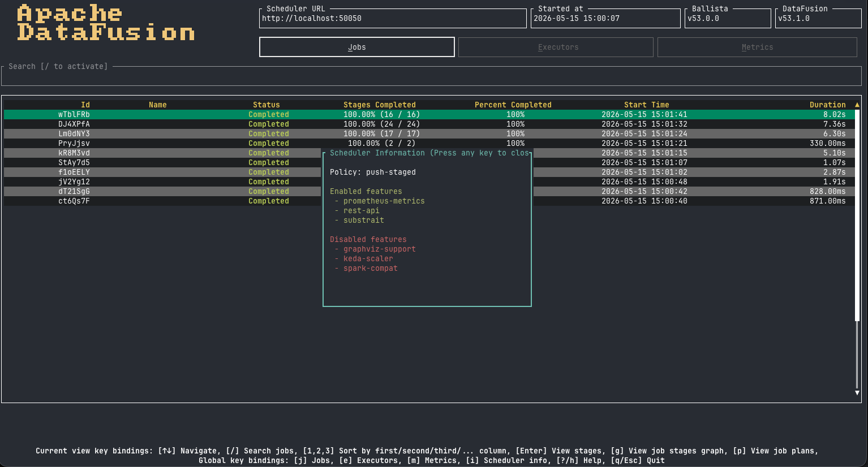Viewport: 868px width, 467px height.
Task: Click job id f1oEELY
Action: 74,172
